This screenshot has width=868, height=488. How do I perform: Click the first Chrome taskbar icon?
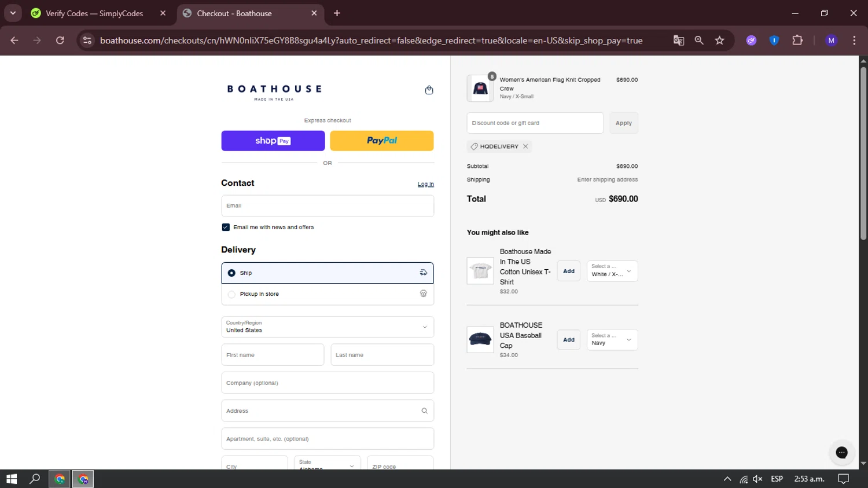60,479
